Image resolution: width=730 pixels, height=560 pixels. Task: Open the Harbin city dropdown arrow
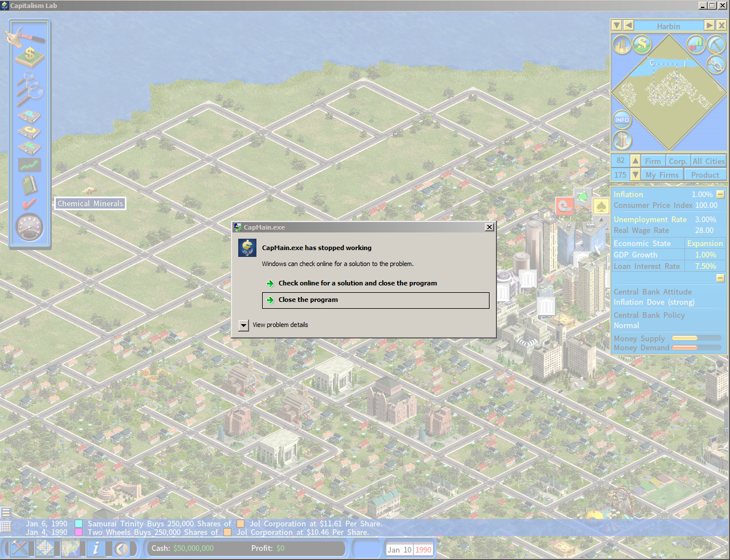[616, 26]
